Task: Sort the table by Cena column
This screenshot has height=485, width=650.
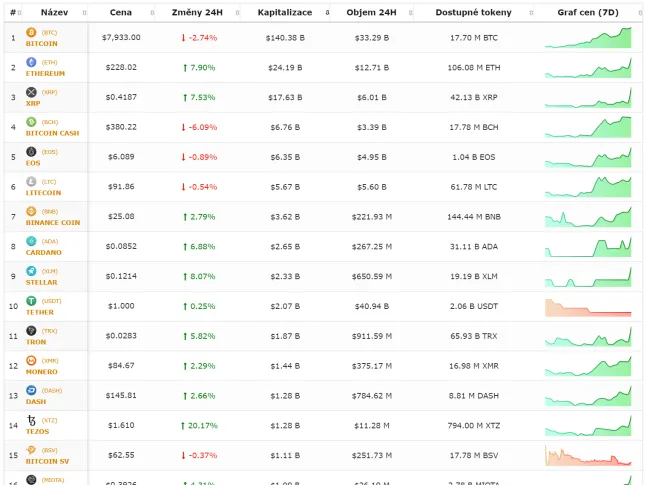Action: [121, 12]
